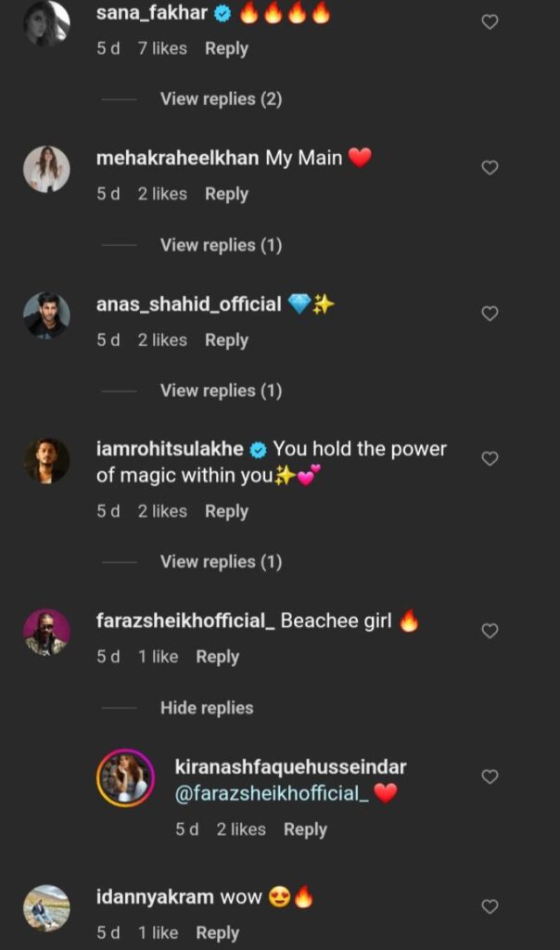Screen dimensions: 560x950
Task: Like sana_fakhar's fire emoji comment
Action: 490,22
